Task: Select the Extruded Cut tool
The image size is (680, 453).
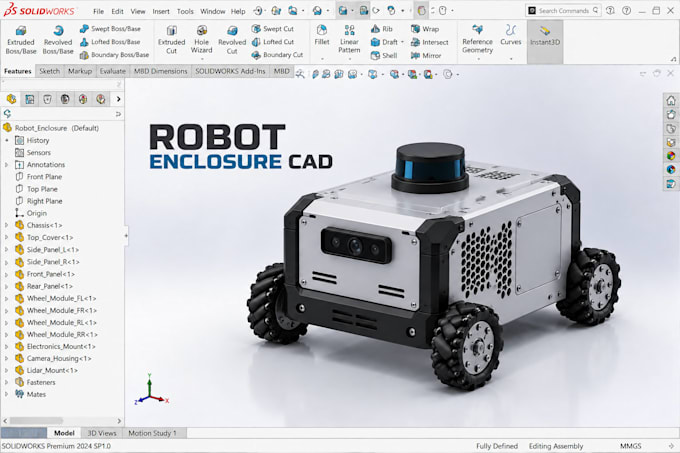Action: coord(171,40)
